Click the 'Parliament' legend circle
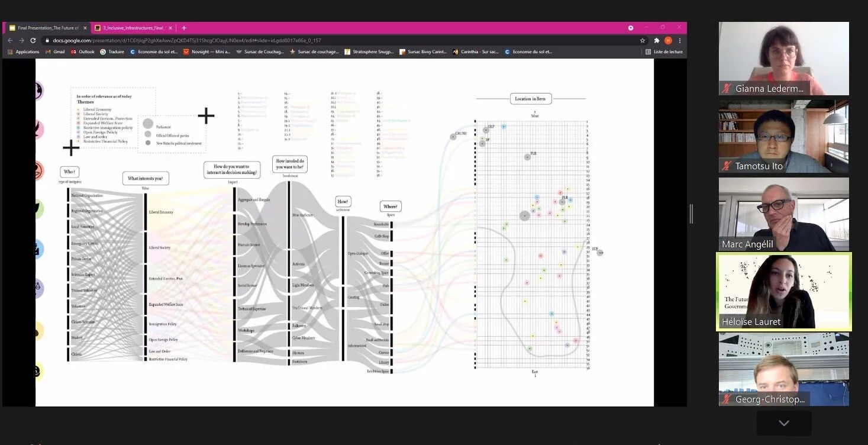The image size is (868, 445). coord(148,124)
